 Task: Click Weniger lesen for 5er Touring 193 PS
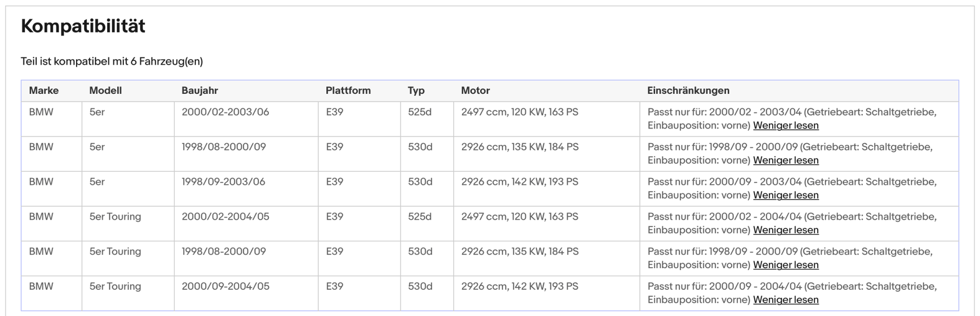pyautogui.click(x=786, y=299)
